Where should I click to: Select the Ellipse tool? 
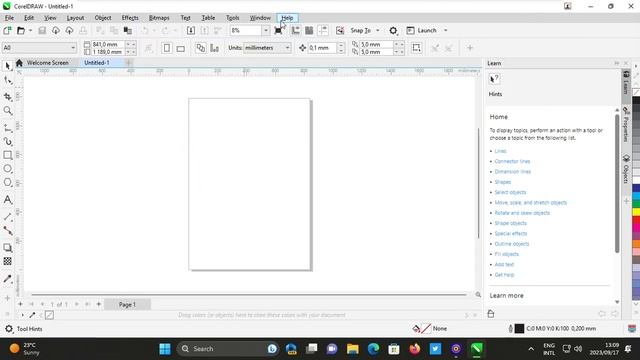tap(7, 169)
